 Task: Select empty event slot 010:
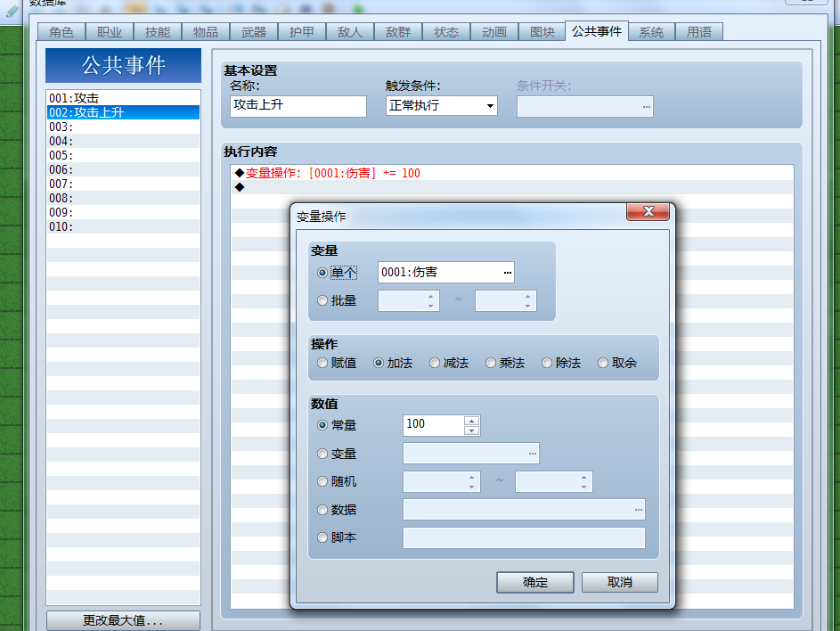(123, 226)
